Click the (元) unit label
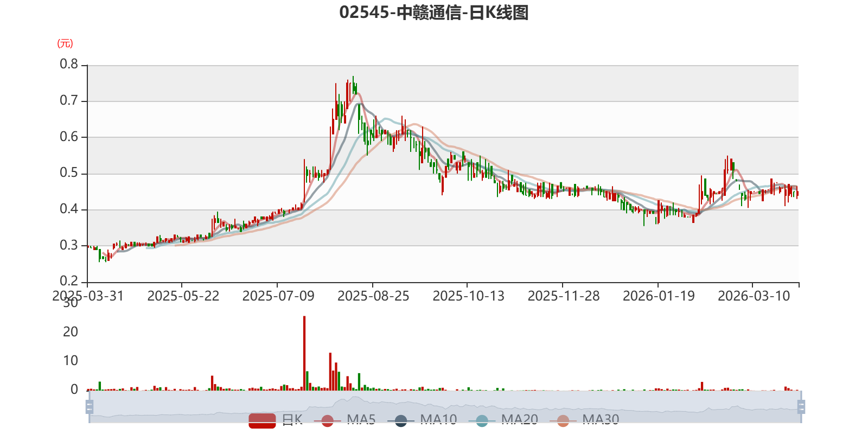This screenshot has width=868, height=434. tap(65, 43)
